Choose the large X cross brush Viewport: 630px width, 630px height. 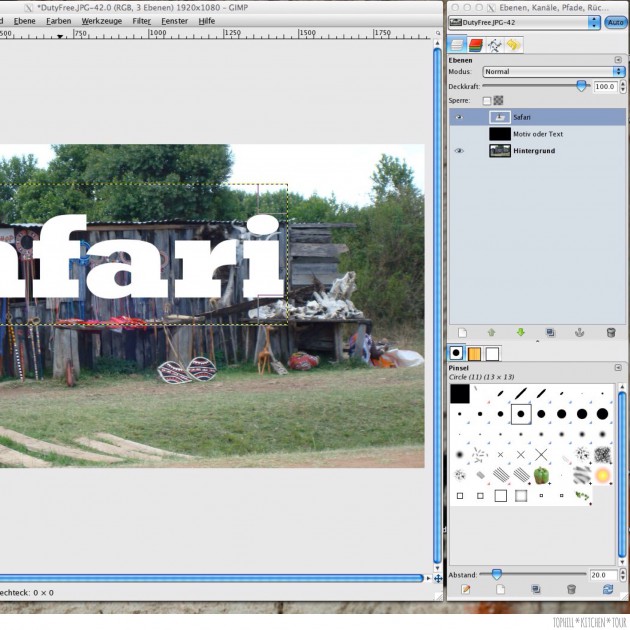pyautogui.click(x=541, y=455)
